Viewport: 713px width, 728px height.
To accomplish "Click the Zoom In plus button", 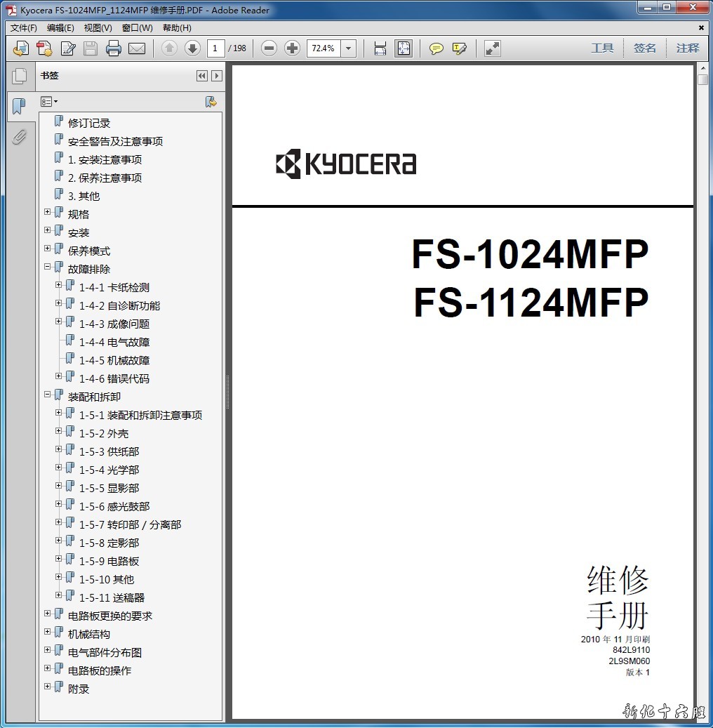I will tap(292, 48).
